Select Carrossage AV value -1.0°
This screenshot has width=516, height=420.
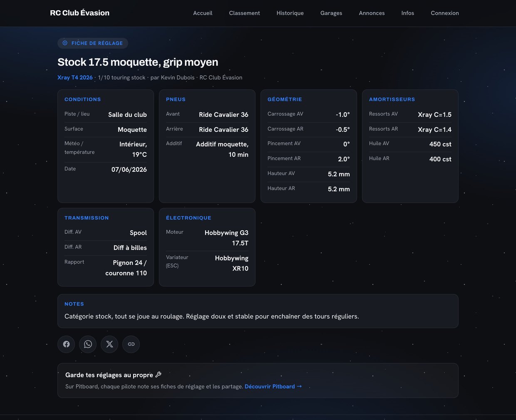[x=343, y=115]
